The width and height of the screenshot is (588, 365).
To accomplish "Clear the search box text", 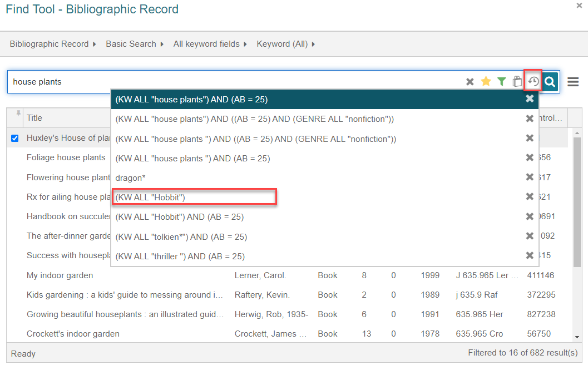I will coord(470,82).
